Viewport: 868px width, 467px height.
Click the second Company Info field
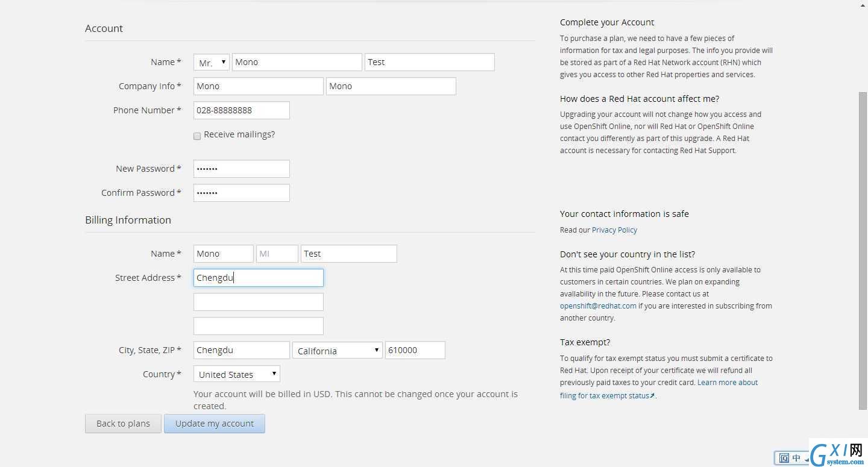pos(391,86)
